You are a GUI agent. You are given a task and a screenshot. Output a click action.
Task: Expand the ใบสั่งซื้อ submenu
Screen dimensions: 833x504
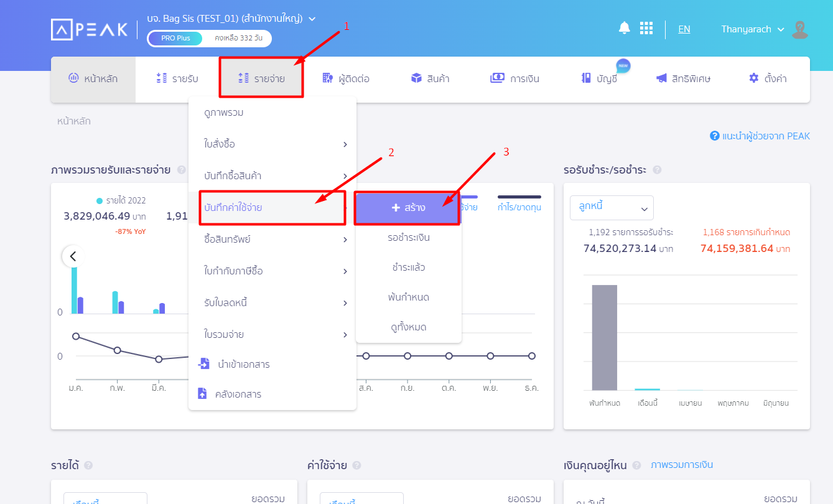(272, 144)
